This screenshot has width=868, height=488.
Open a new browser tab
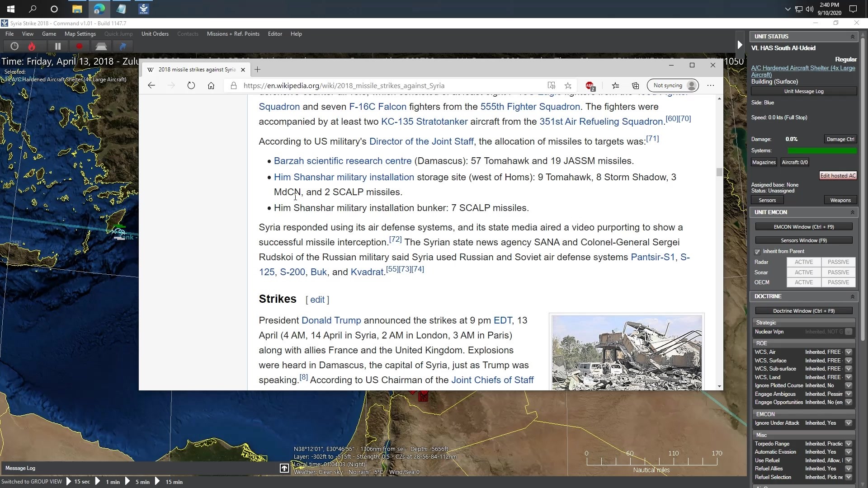point(257,70)
